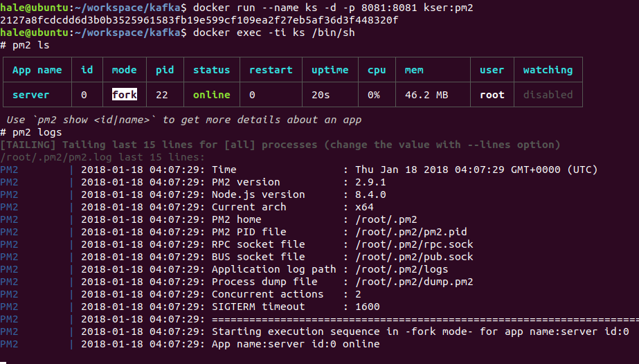This screenshot has height=364, width=639.
Task: Click the "server" app name cell
Action: (30, 95)
